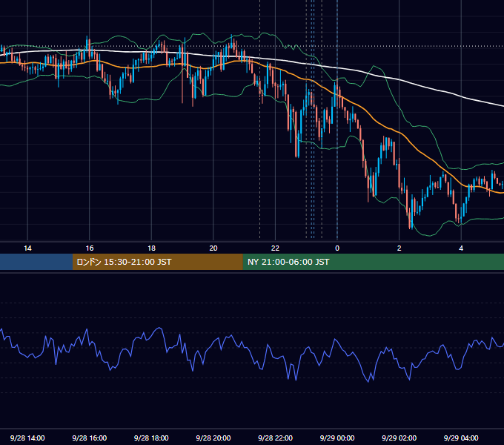Click the 9/28 22:00 date label
This screenshot has width=504, height=445.
pos(275,438)
